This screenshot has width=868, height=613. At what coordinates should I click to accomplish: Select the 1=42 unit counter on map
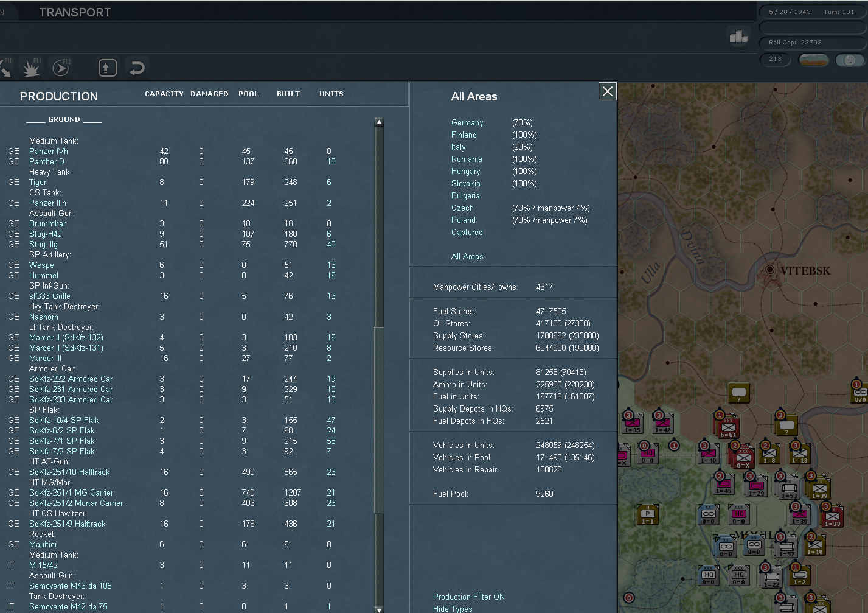pos(662,422)
